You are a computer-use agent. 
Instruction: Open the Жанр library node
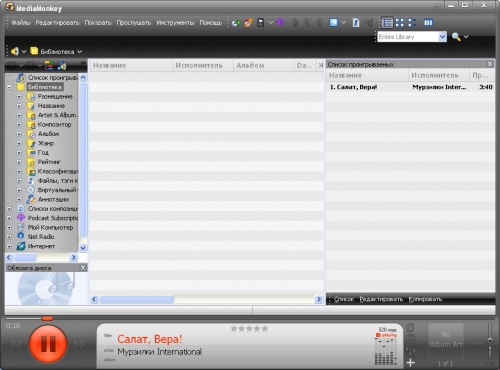tap(46, 143)
